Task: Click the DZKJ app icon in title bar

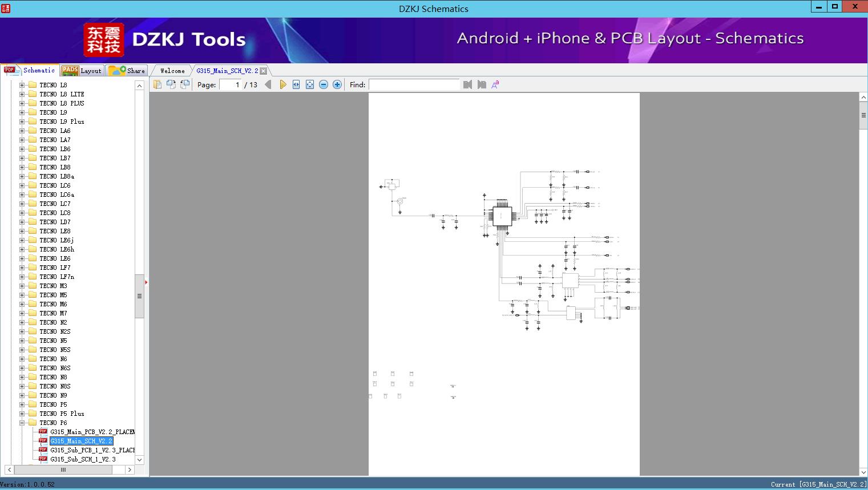Action: [x=6, y=8]
